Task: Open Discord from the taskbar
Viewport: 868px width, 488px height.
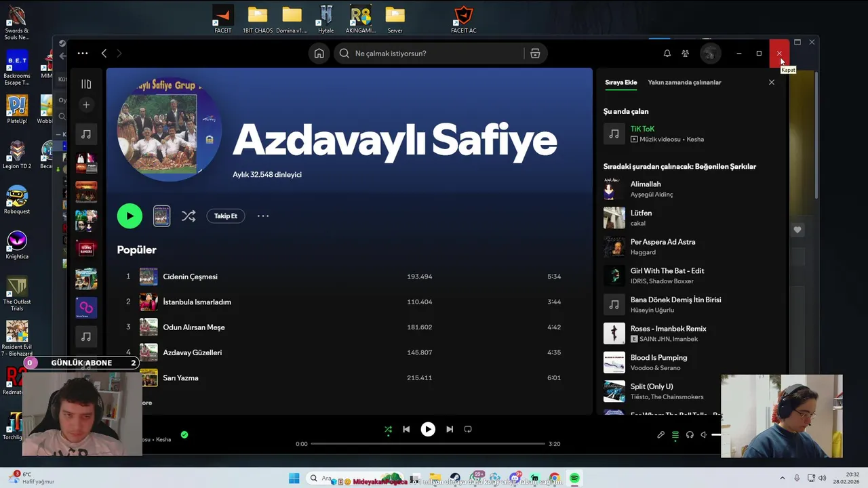Action: pyautogui.click(x=515, y=479)
